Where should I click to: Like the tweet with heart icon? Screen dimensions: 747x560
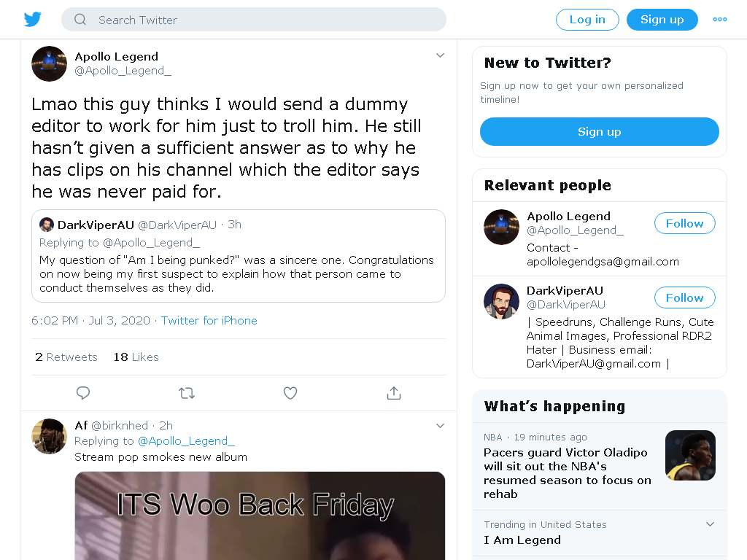tap(290, 393)
